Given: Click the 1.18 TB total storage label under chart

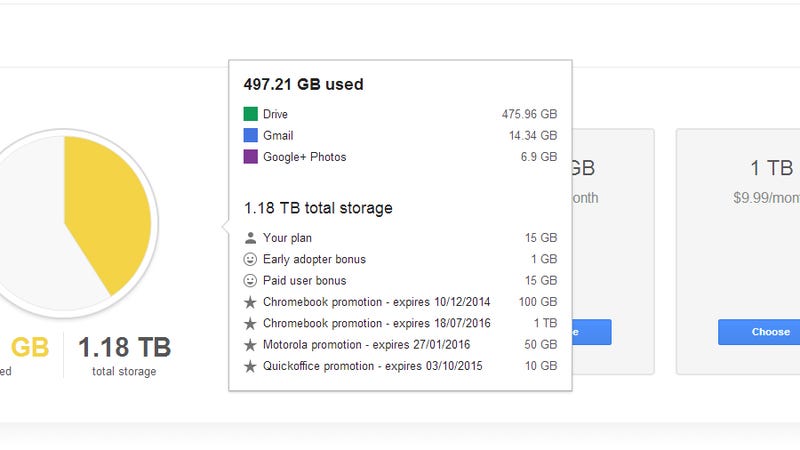Looking at the screenshot, I should pos(124,356).
